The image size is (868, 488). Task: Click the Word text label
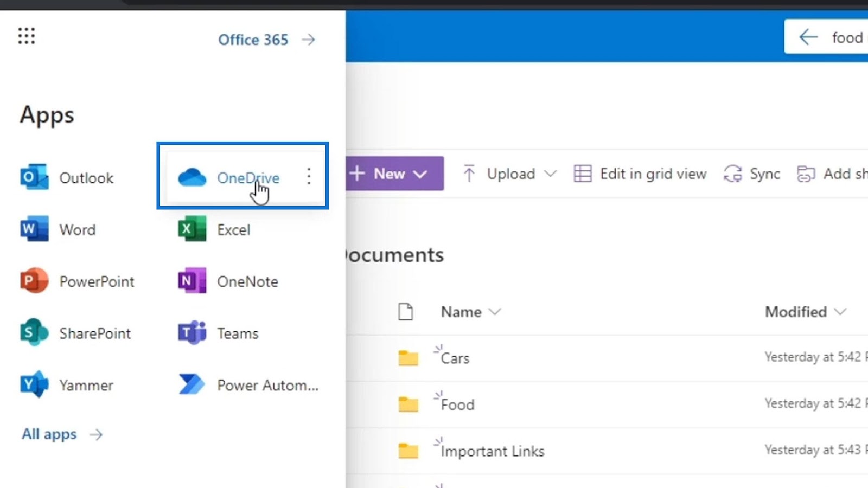click(78, 230)
